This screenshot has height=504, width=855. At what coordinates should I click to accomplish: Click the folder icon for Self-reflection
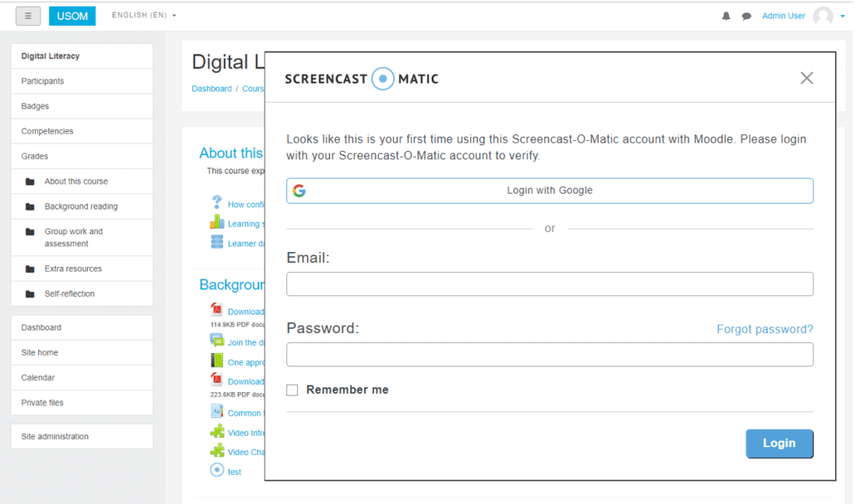(30, 294)
